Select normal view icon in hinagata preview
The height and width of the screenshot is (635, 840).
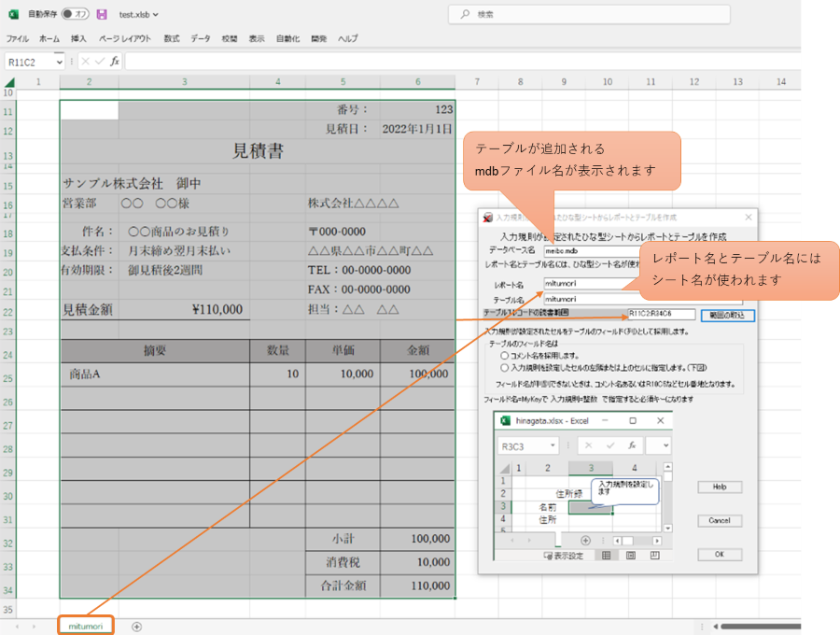(607, 556)
